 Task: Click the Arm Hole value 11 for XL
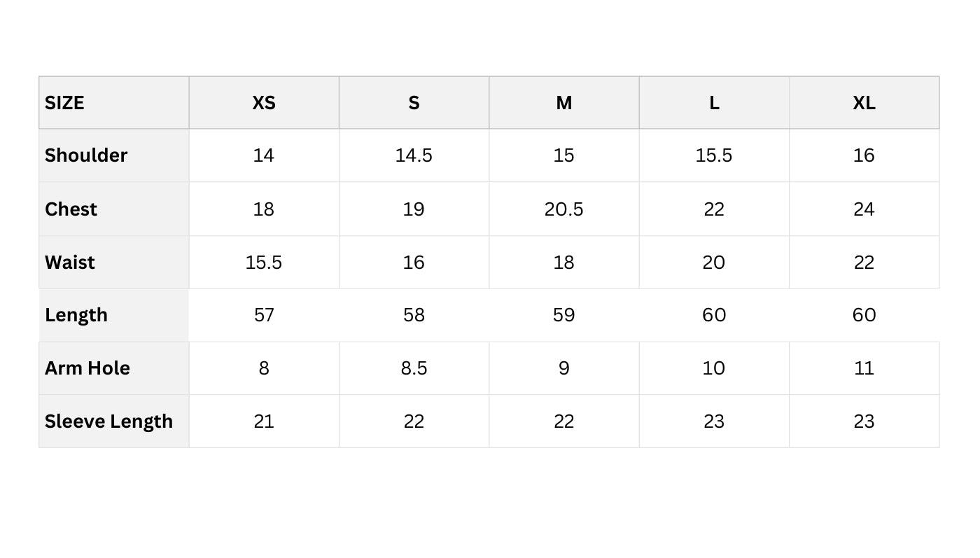864,368
